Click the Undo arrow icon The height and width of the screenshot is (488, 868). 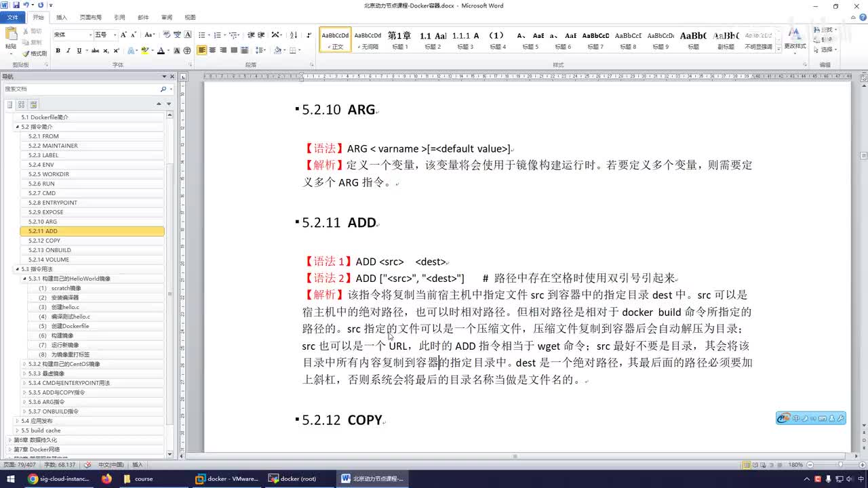(x=26, y=5)
